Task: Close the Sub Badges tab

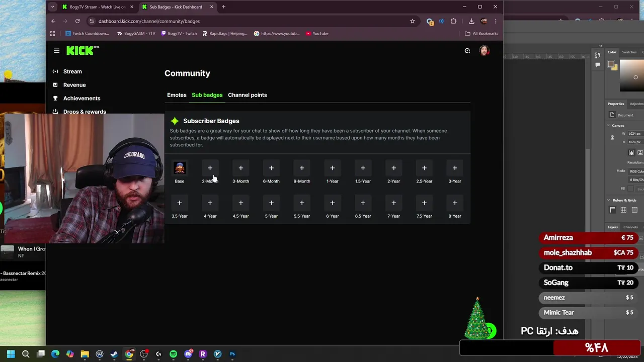Action: (x=211, y=7)
